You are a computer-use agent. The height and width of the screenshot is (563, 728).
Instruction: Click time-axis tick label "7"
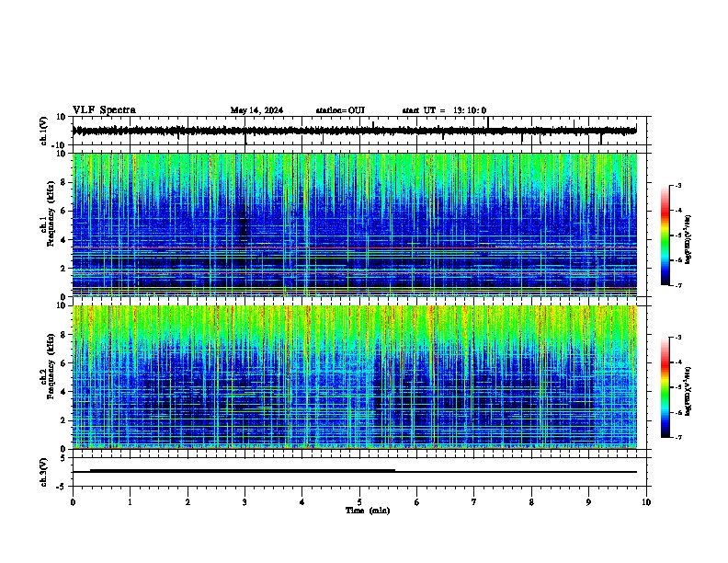click(473, 502)
